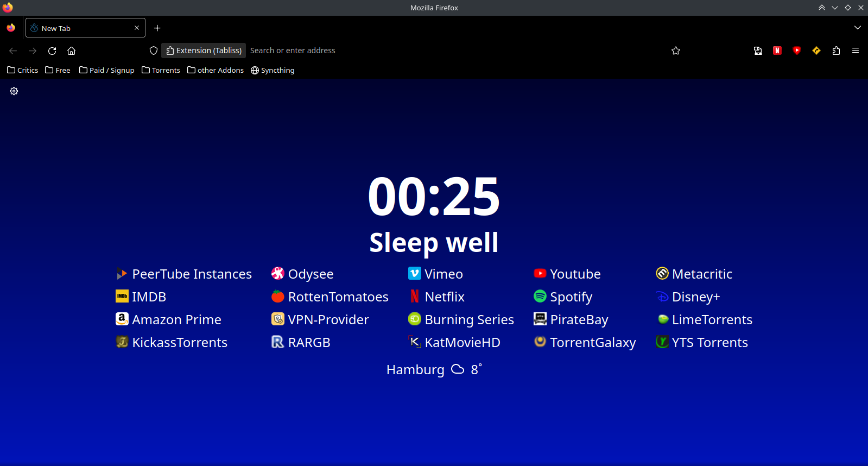Screen dimensions: 868x466
Task: Click the KickassTorrents icon
Action: coord(122,342)
